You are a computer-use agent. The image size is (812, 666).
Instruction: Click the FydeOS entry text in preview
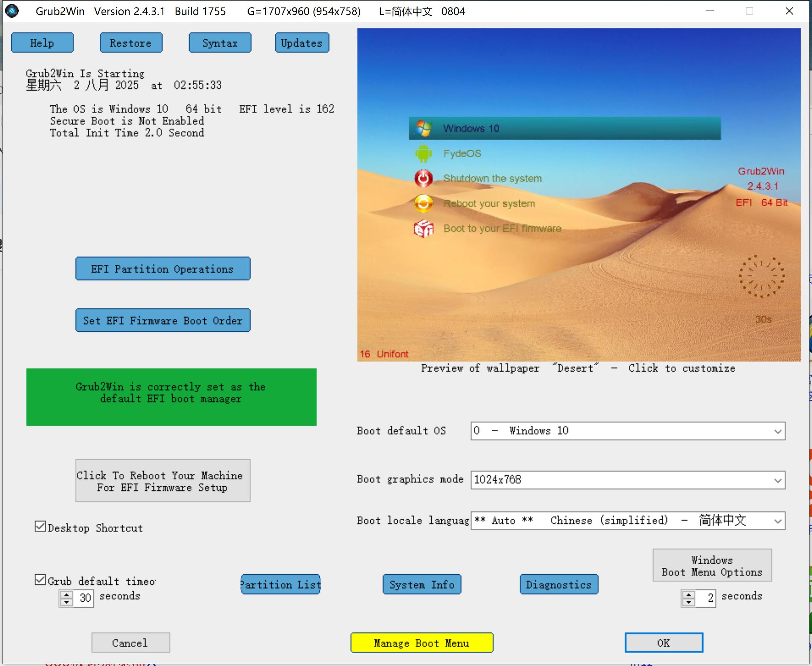462,153
